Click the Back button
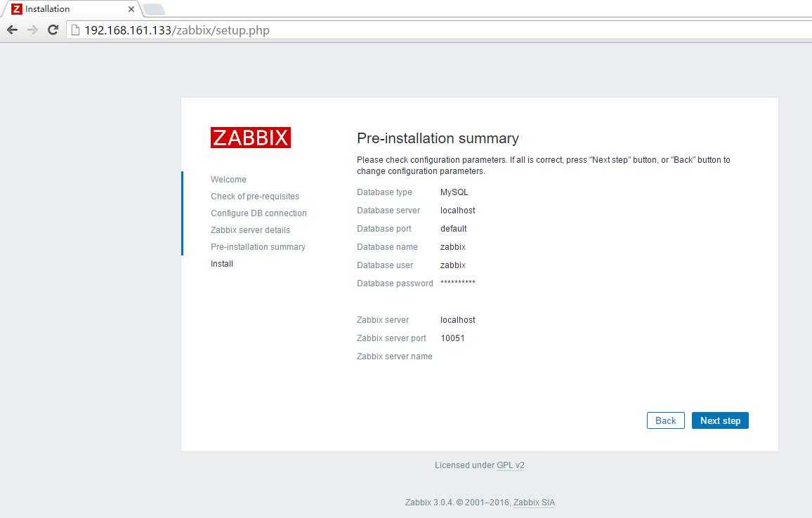 tap(665, 420)
